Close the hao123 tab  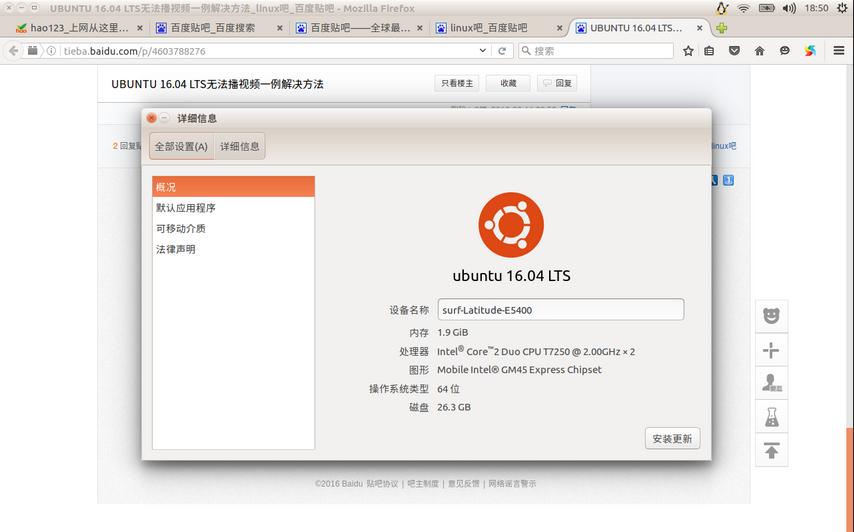pyautogui.click(x=140, y=28)
